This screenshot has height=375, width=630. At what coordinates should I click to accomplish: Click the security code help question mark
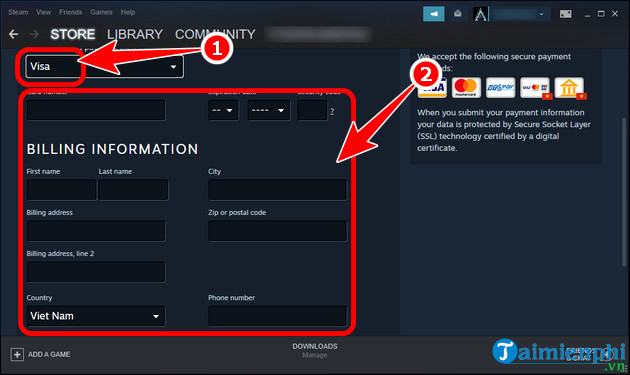coord(332,111)
